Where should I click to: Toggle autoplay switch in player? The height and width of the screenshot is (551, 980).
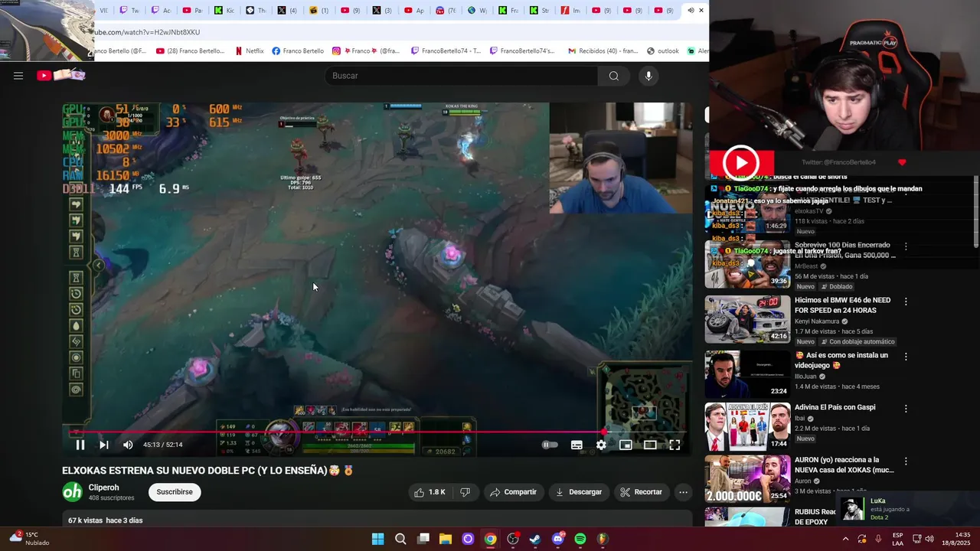(550, 445)
